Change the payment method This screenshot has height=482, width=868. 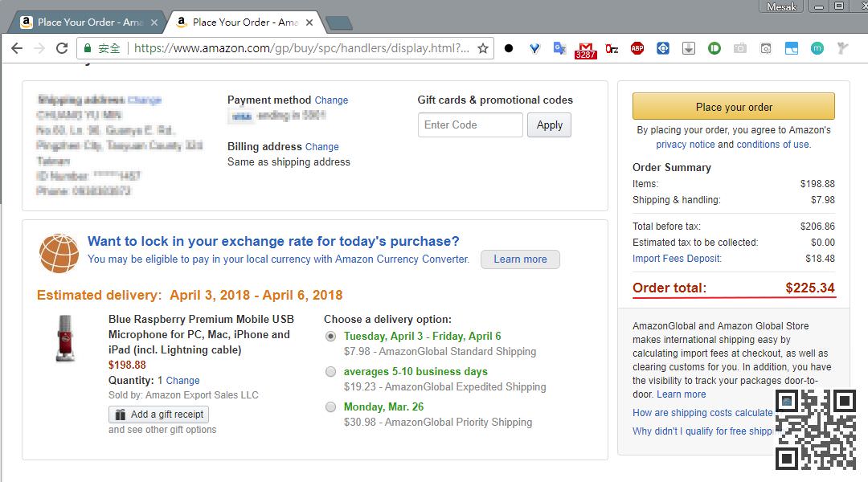click(331, 100)
